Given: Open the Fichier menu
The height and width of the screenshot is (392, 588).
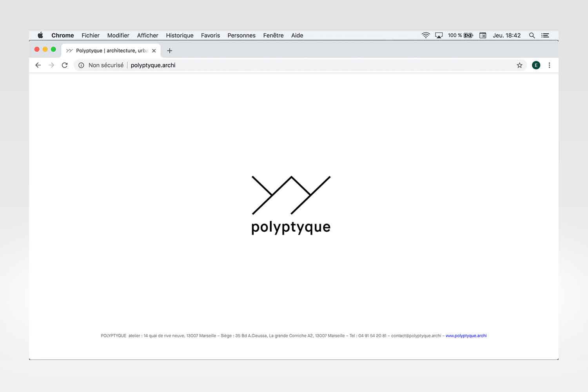Looking at the screenshot, I should (91, 35).
